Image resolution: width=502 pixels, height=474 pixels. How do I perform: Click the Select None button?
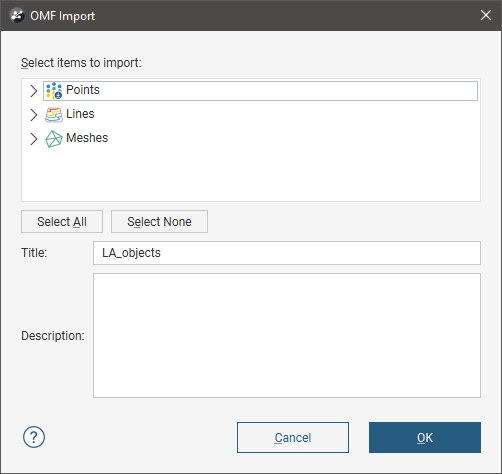tap(159, 222)
